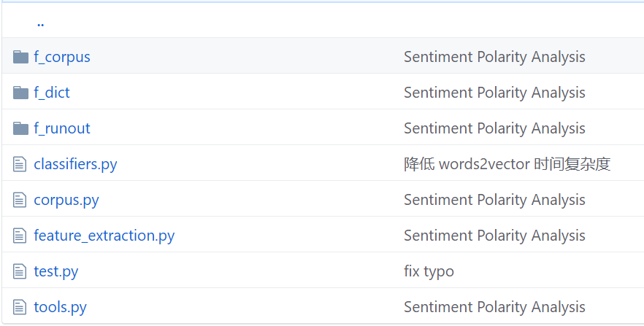
Task: Click the file icon beside tools.py
Action: (x=20, y=307)
